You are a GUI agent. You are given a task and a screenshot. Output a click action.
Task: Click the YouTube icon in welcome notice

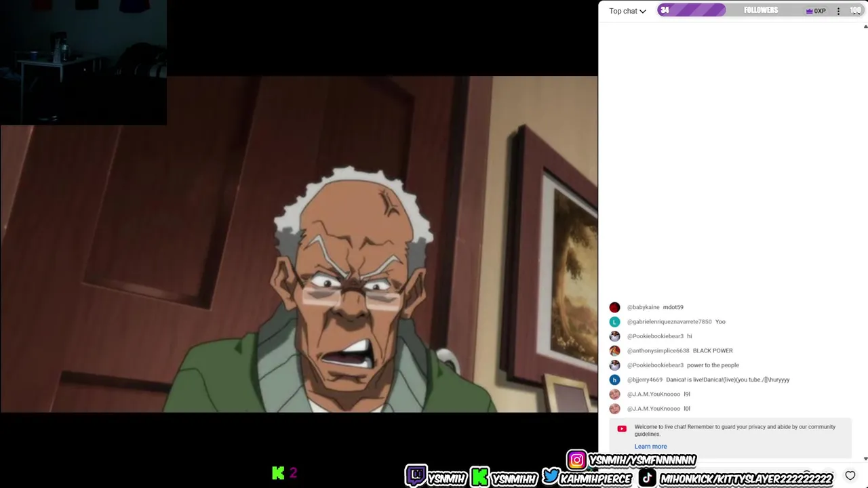point(622,428)
